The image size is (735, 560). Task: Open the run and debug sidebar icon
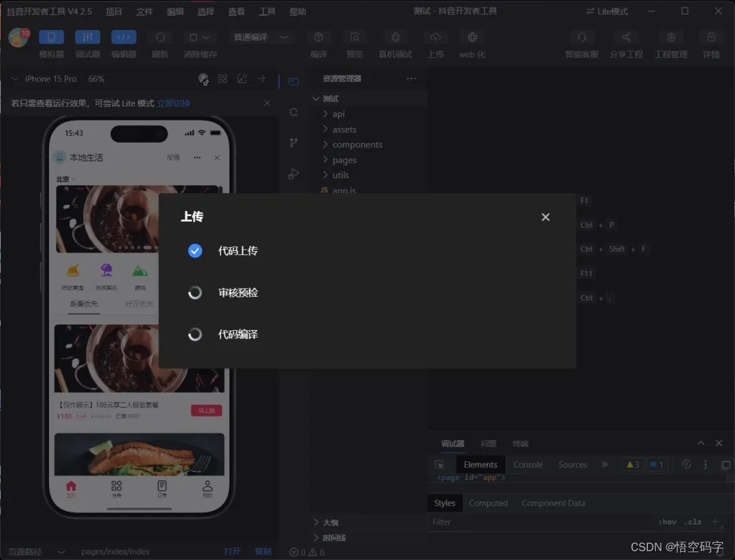point(293,174)
